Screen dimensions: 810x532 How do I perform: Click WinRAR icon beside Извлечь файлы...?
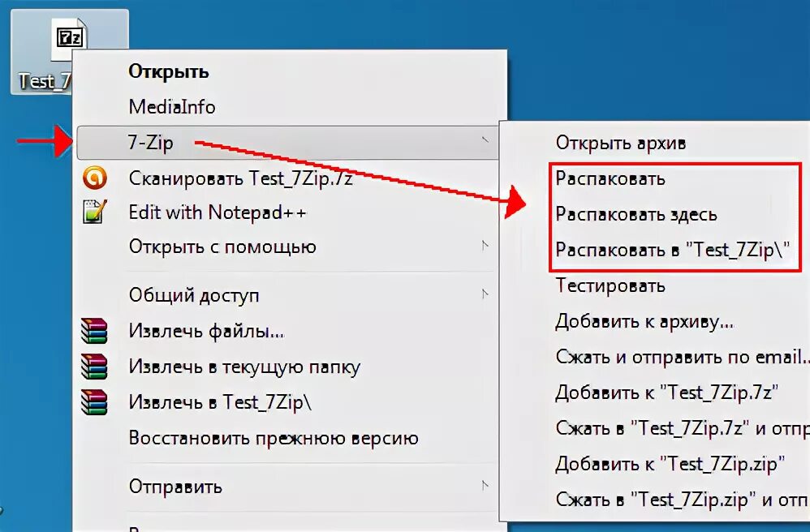pos(94,331)
